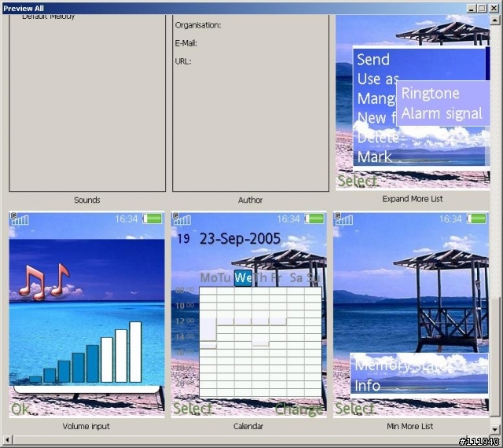Click Change softkey in Calendar preview

click(x=299, y=409)
